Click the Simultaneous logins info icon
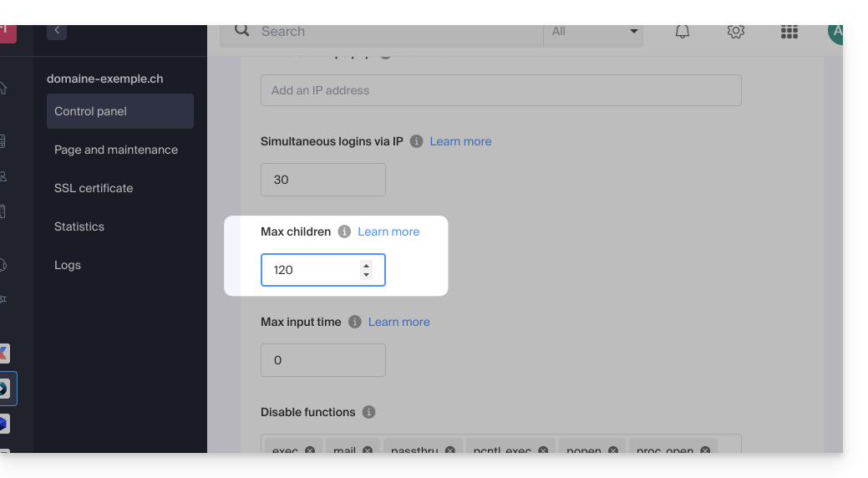 point(416,141)
